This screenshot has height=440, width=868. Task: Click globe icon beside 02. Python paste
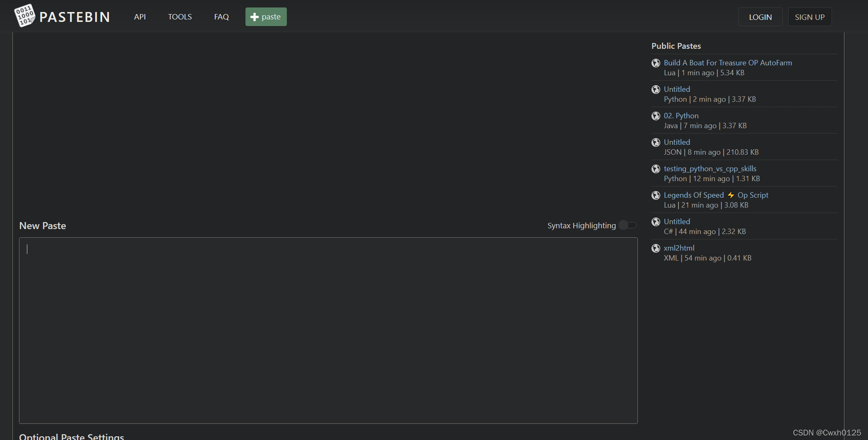(656, 116)
